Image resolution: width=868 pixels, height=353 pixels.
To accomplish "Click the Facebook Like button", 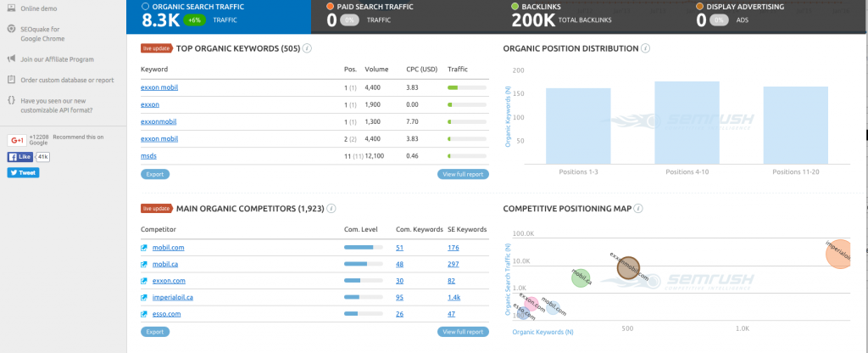I will [20, 157].
